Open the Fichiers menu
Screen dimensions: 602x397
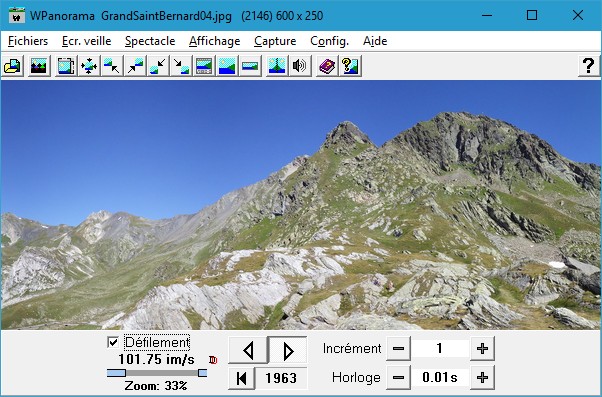click(28, 41)
